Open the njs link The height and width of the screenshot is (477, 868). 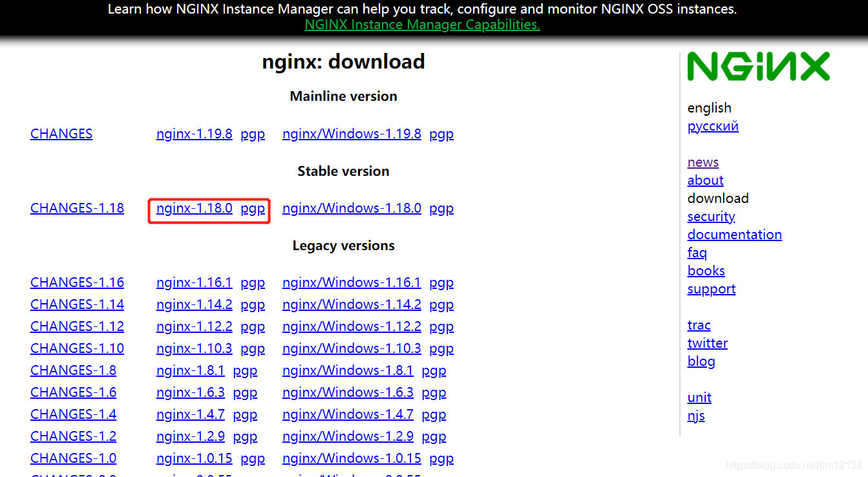coord(696,416)
